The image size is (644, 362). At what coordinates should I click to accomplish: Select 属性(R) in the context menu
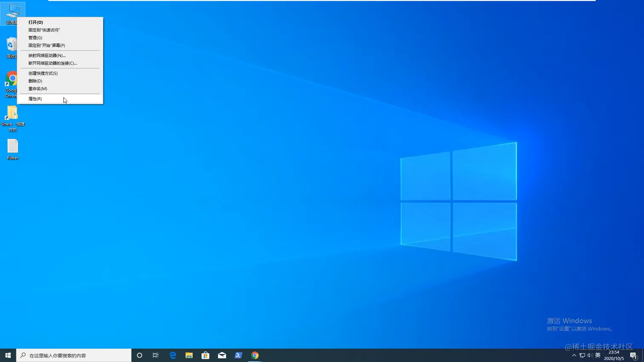[35, 98]
